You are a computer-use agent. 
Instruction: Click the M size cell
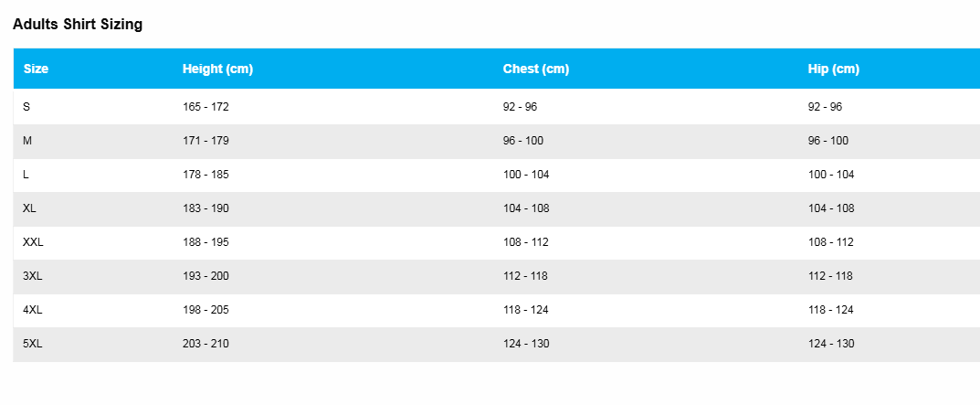click(x=26, y=141)
